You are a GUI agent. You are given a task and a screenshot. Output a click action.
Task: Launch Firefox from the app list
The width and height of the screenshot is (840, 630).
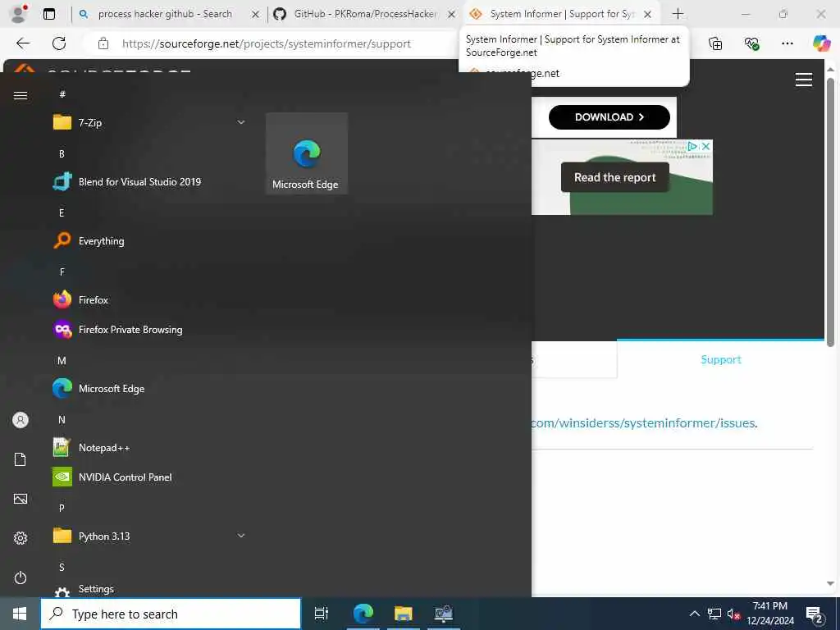point(149,300)
